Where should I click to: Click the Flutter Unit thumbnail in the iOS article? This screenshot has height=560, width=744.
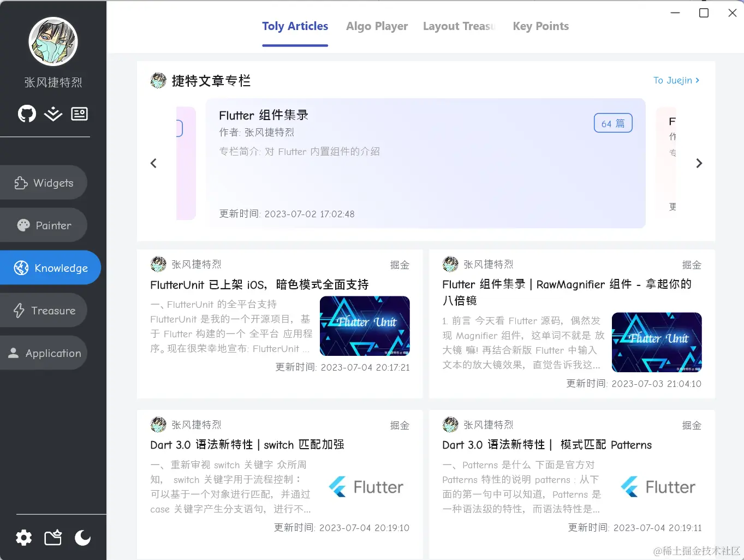click(365, 326)
